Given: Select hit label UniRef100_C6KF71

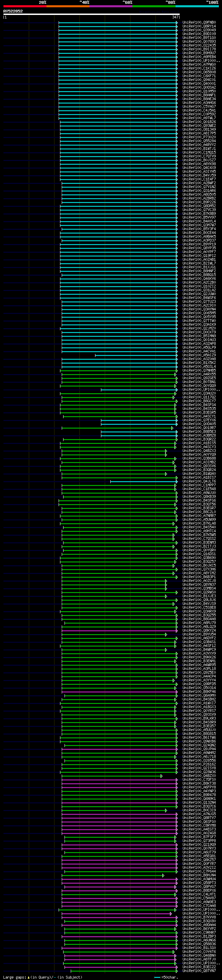Looking at the screenshot, I should 199,76.
